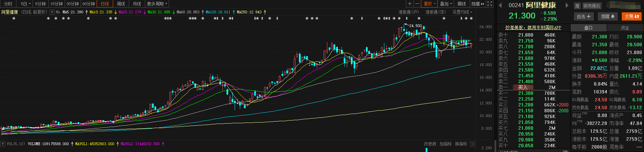Go to next stock arrow

pos(567,5)
